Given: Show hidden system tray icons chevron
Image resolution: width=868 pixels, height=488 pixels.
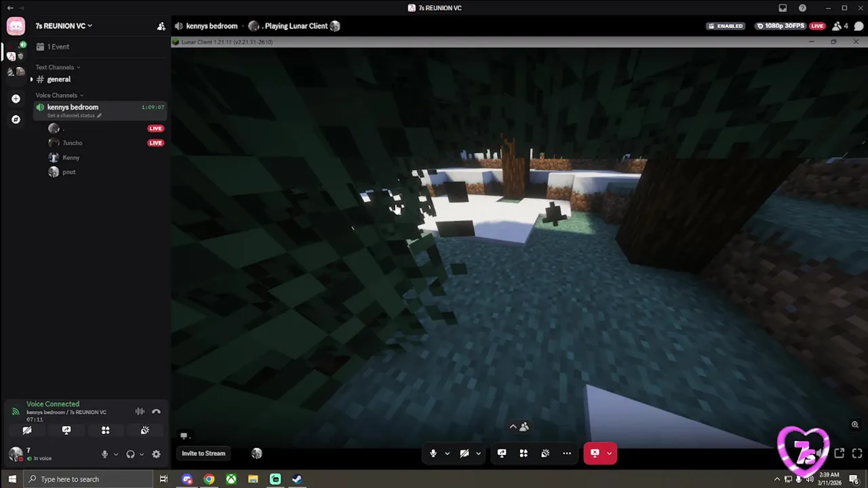Looking at the screenshot, I should [x=777, y=479].
